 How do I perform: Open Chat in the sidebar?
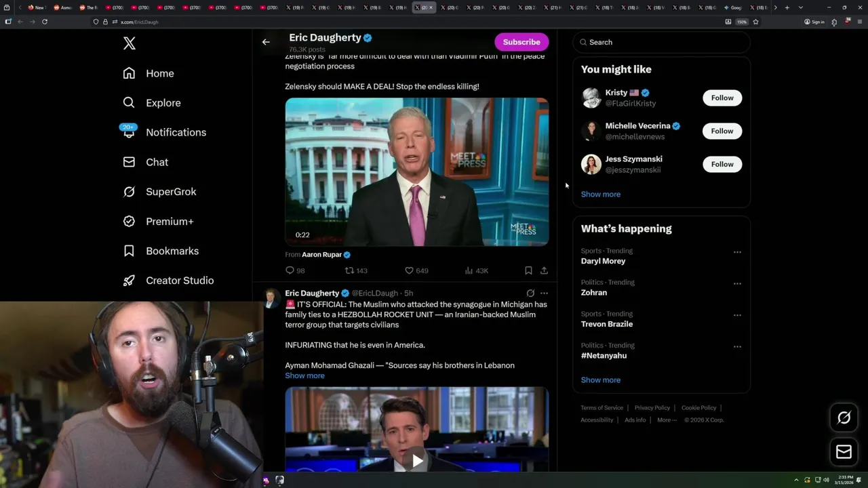coord(146,162)
